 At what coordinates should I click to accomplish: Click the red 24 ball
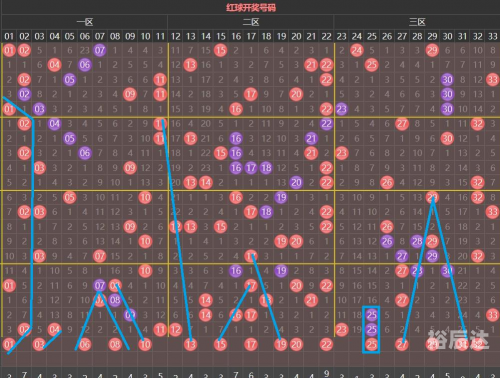click(x=357, y=50)
